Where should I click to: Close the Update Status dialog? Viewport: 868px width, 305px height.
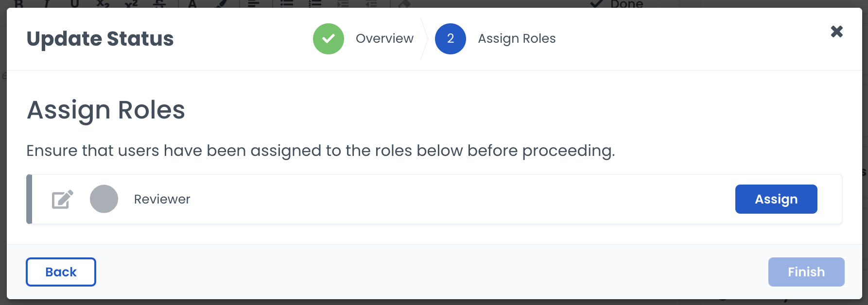[836, 32]
